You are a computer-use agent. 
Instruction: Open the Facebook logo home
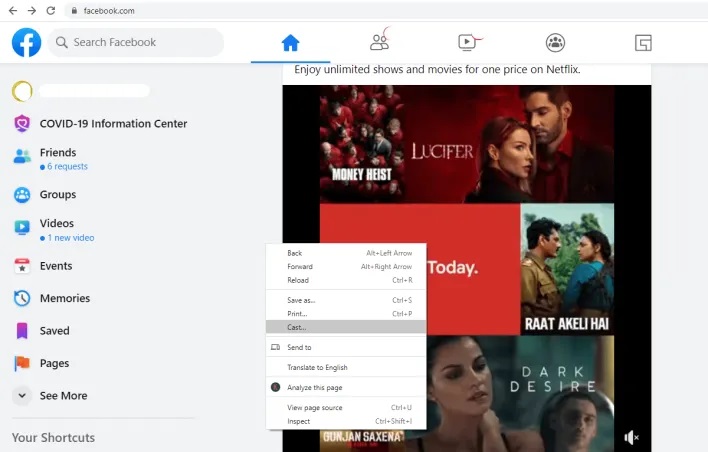pos(26,42)
